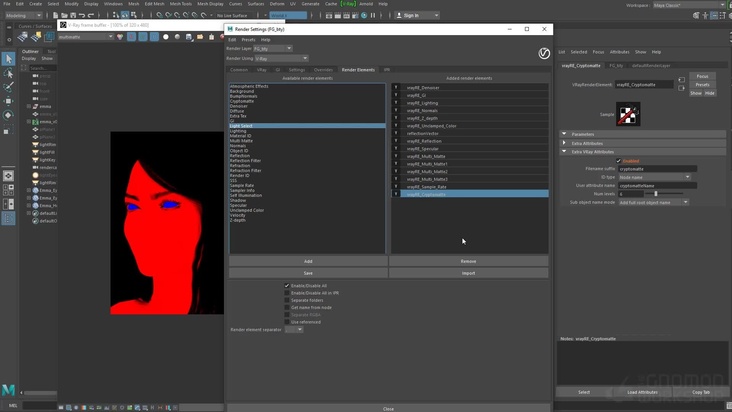Open the Render Layer dropdown
This screenshot has height=412, width=732.
273,49
